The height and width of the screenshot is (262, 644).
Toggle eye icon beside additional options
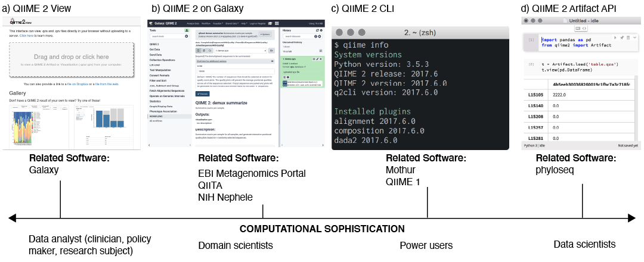coord(272,61)
